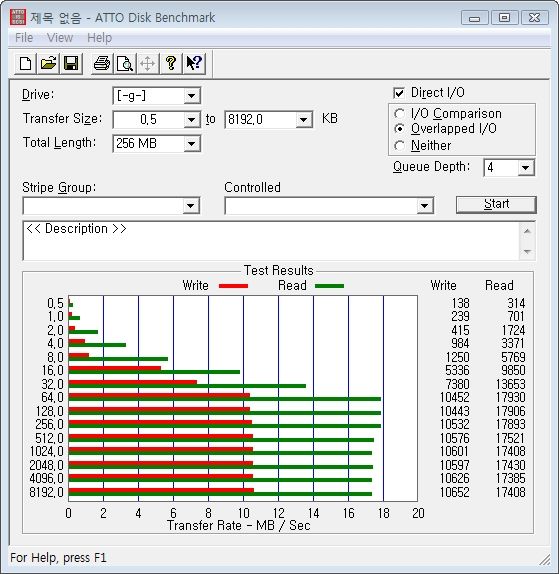This screenshot has height=574, width=559.
Task: Click the status bar text For Help, press F1
Action: click(58, 558)
